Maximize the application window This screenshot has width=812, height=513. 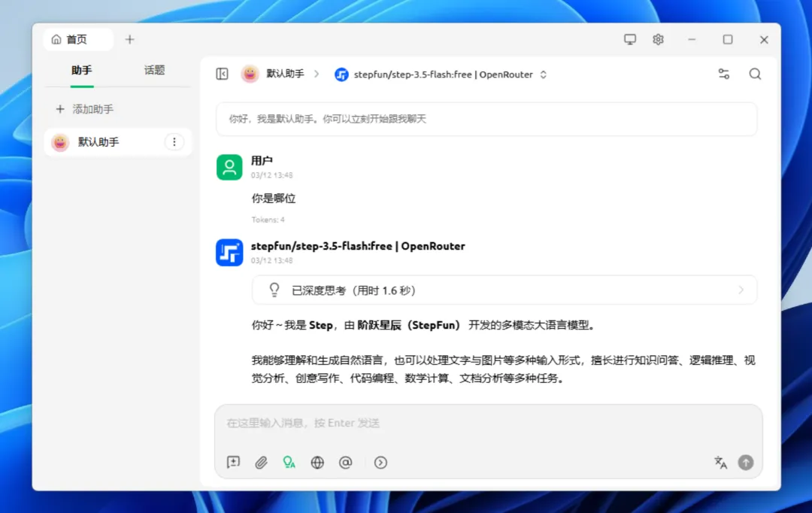pos(728,39)
